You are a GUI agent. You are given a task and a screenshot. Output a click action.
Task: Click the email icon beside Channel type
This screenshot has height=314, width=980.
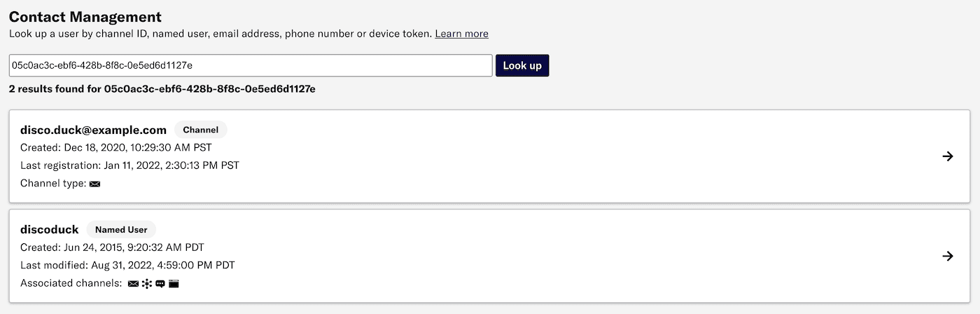click(x=95, y=184)
